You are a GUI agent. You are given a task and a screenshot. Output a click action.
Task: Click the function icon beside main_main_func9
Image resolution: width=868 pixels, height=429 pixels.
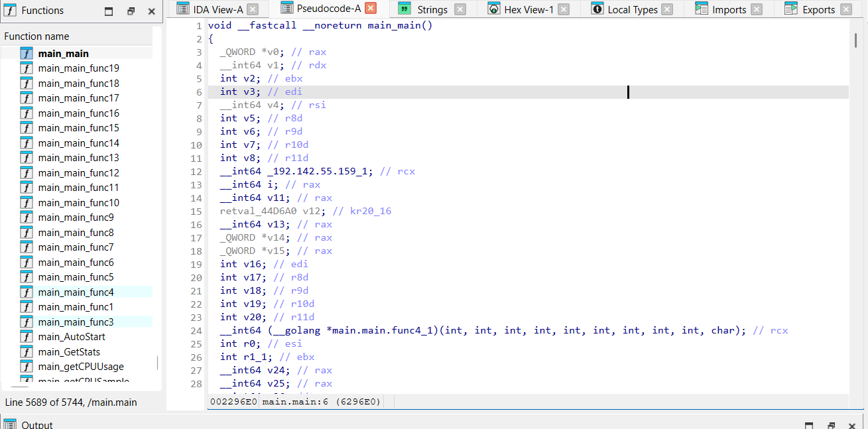point(27,217)
